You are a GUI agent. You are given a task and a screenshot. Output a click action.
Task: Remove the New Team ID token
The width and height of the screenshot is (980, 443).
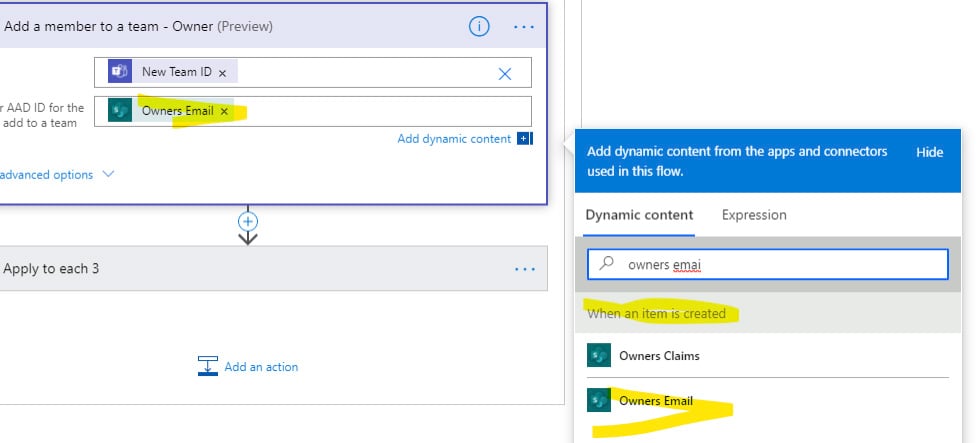click(222, 73)
